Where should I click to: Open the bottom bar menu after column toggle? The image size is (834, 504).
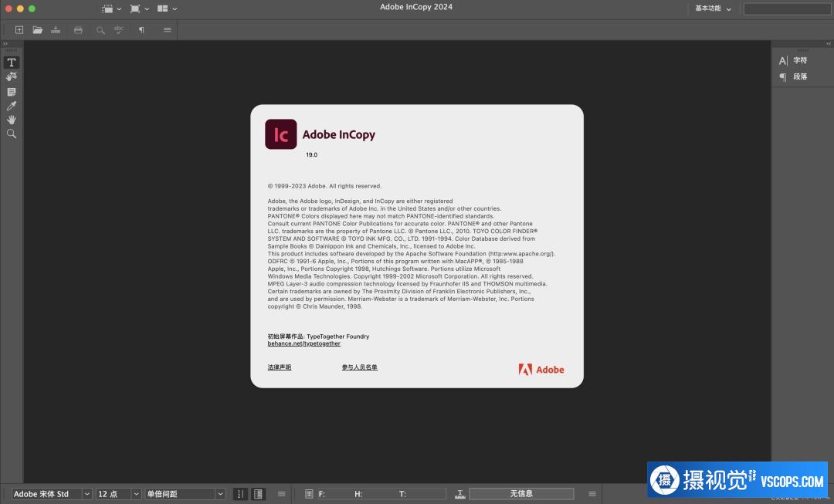[281, 494]
